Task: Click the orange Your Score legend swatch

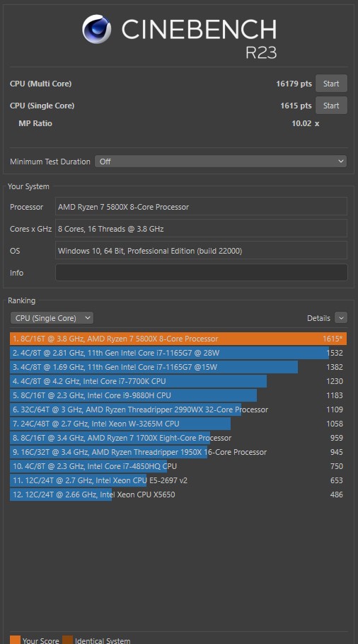Action: [x=15, y=640]
